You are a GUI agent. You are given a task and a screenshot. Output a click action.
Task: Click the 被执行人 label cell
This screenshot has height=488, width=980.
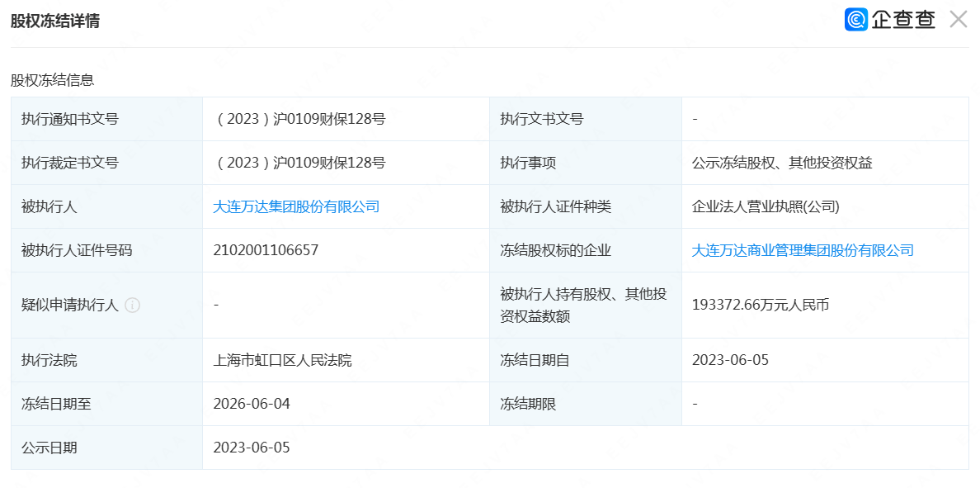point(107,206)
